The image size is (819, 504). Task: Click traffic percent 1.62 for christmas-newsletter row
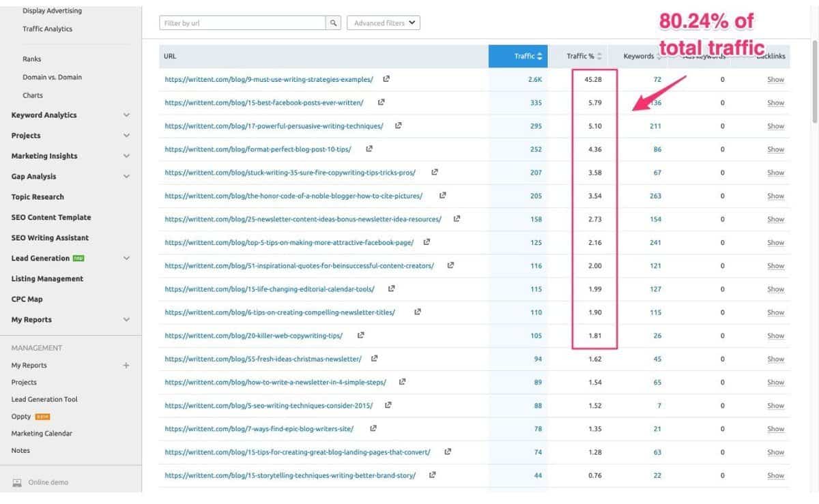coord(594,359)
